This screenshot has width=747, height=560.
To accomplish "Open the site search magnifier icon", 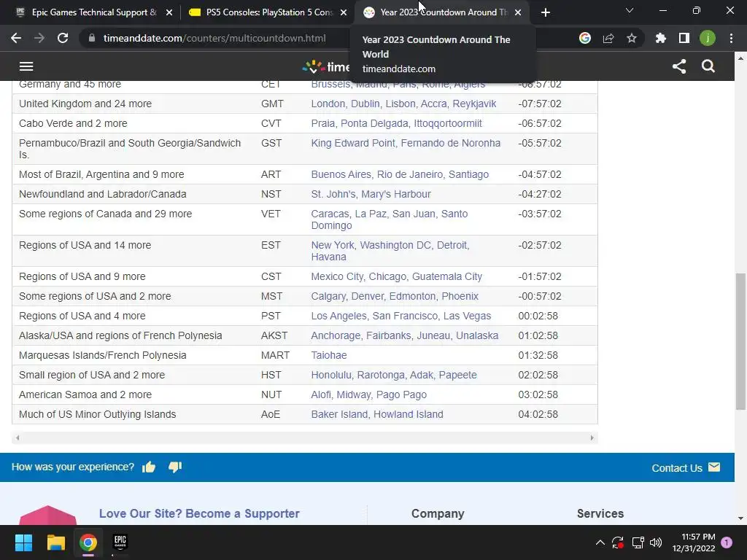I will 708,66.
